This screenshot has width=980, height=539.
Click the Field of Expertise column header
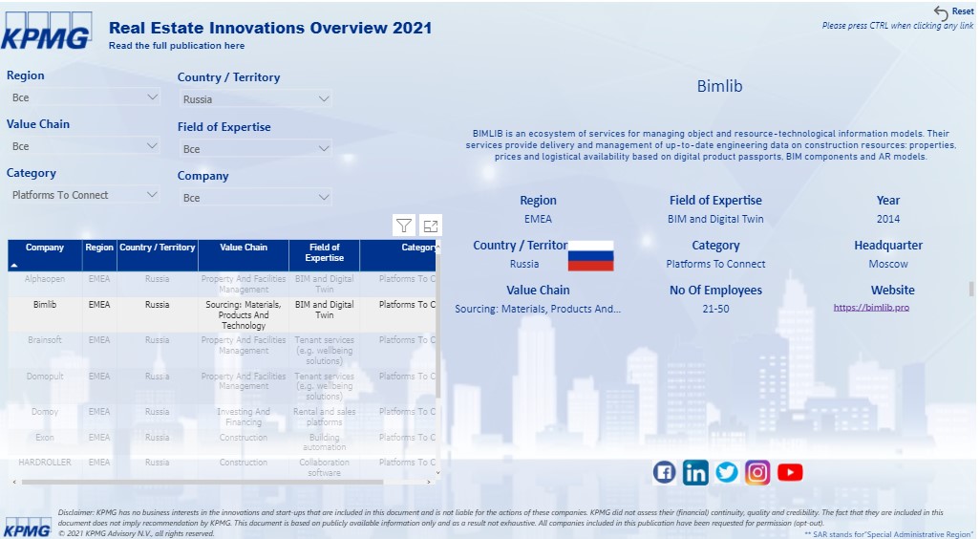[x=324, y=253]
